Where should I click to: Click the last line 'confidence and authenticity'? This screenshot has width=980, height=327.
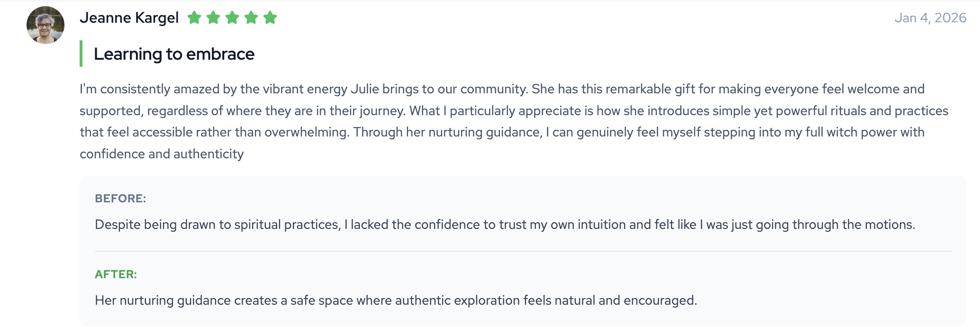162,154
